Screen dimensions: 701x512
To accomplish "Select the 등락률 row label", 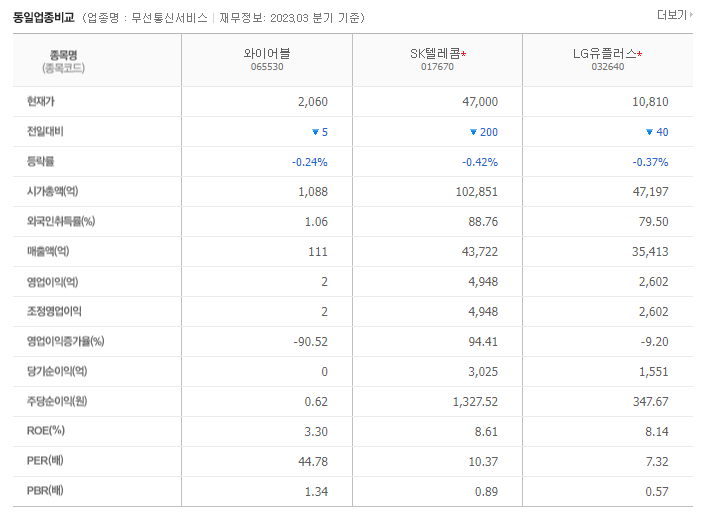I will pos(41,161).
